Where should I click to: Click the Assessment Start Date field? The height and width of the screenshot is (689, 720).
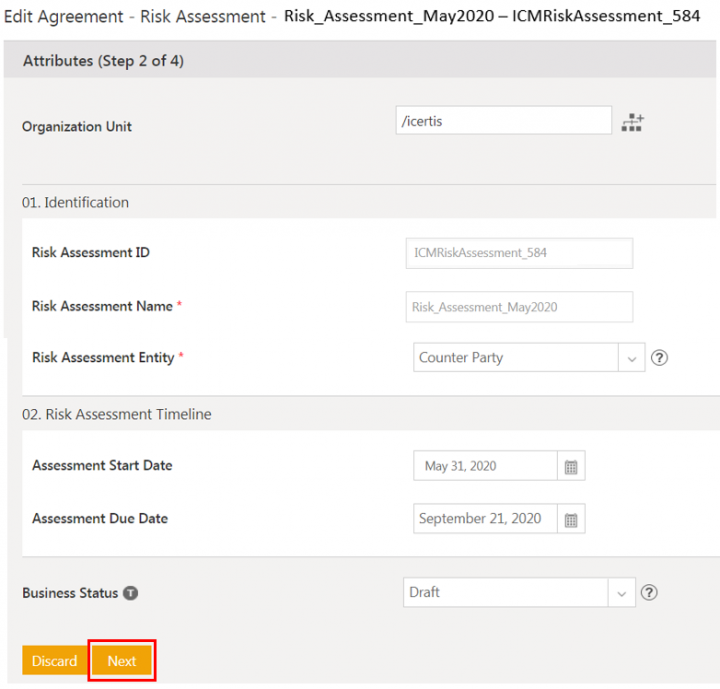click(x=484, y=467)
